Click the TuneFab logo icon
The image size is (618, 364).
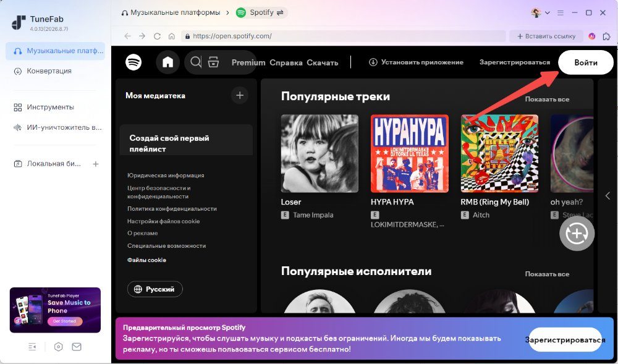click(19, 22)
